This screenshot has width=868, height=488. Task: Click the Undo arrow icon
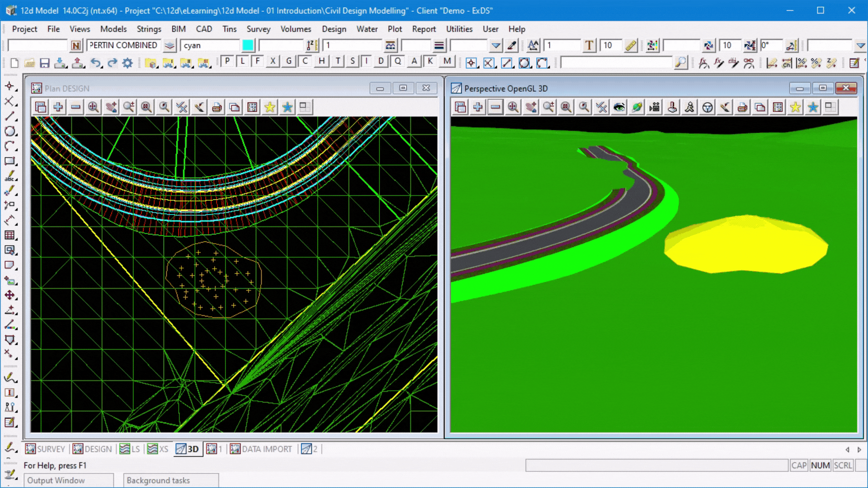(95, 63)
